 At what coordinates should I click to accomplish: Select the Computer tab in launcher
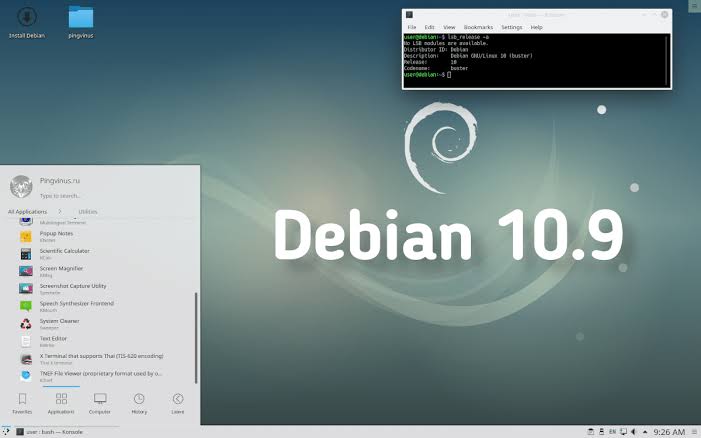point(100,402)
